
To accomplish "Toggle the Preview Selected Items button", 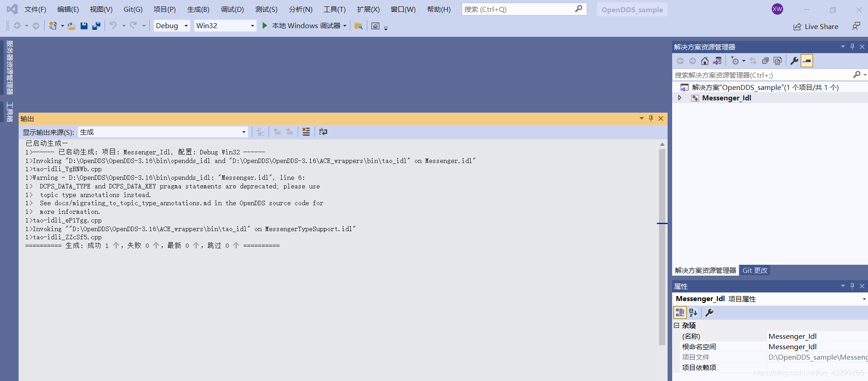I will click(x=807, y=61).
